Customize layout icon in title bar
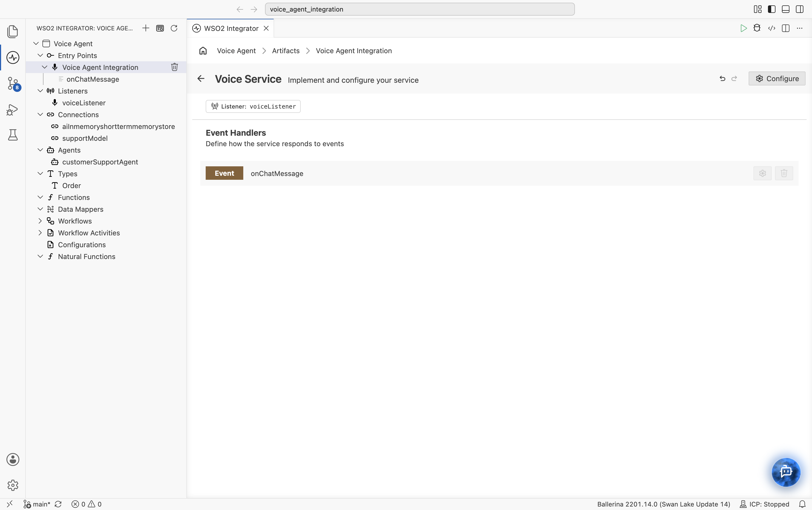812x510 pixels. coord(757,9)
